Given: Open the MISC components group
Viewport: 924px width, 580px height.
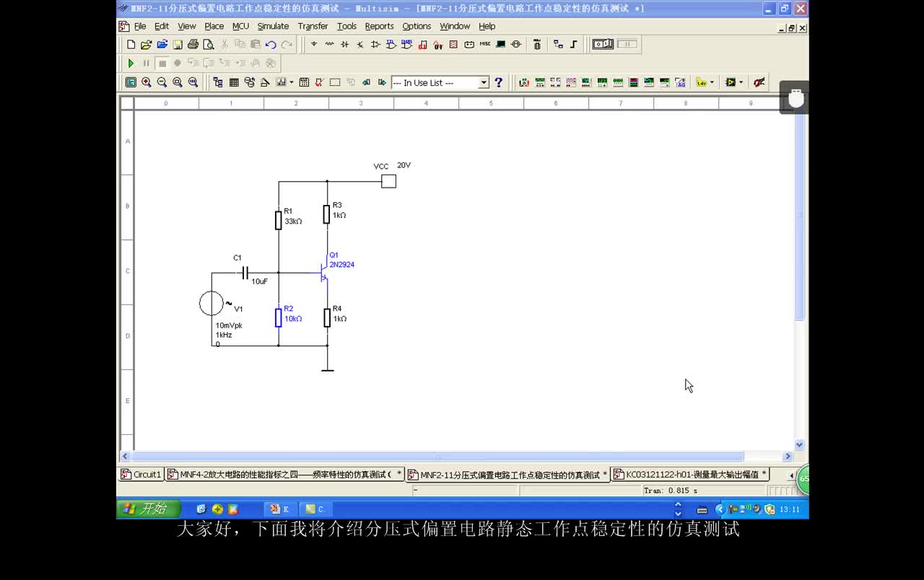Looking at the screenshot, I should 485,44.
